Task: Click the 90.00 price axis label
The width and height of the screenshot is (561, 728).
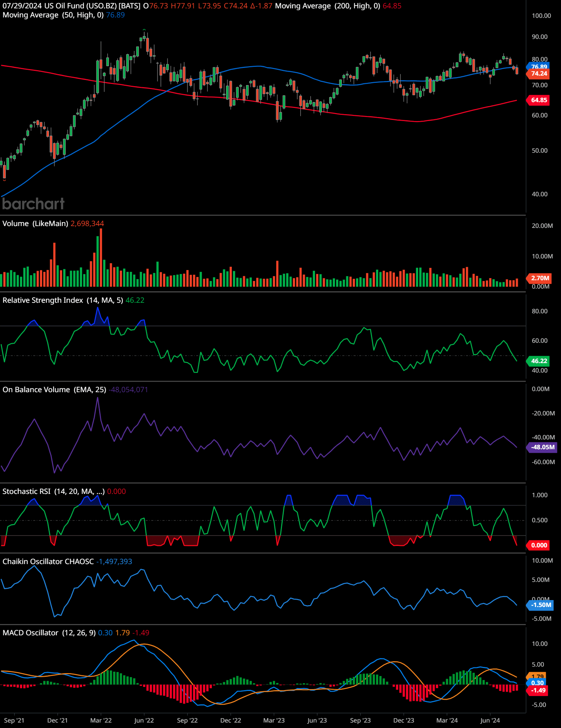Action: click(x=540, y=37)
